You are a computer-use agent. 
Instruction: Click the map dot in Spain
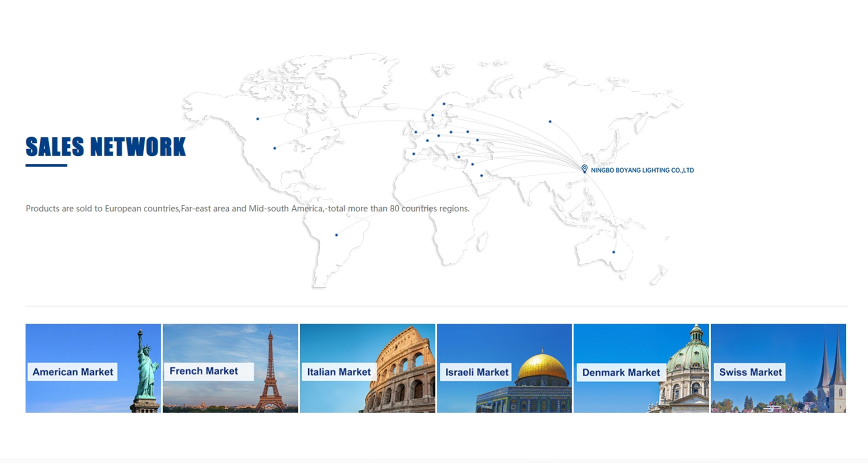tap(414, 154)
